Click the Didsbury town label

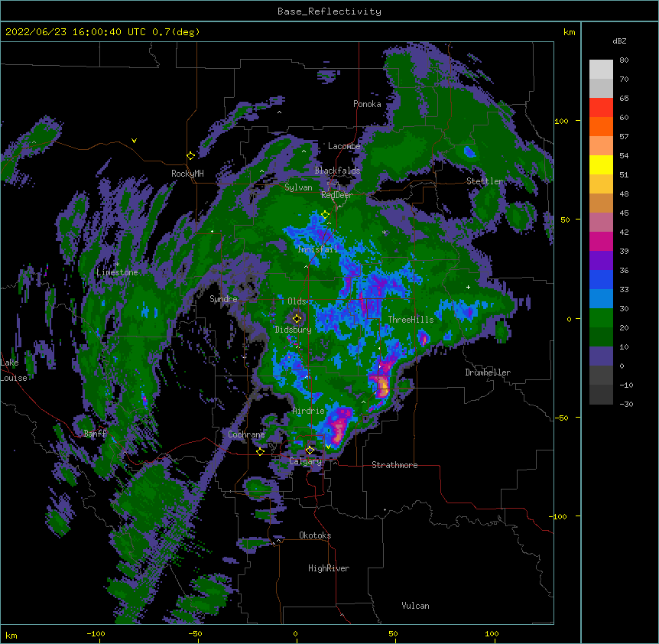point(293,330)
